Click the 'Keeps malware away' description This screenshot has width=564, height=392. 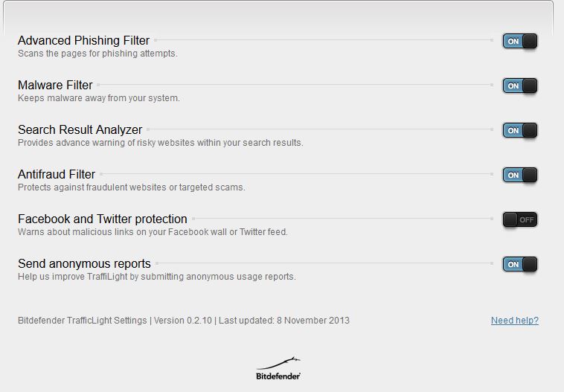(x=98, y=98)
